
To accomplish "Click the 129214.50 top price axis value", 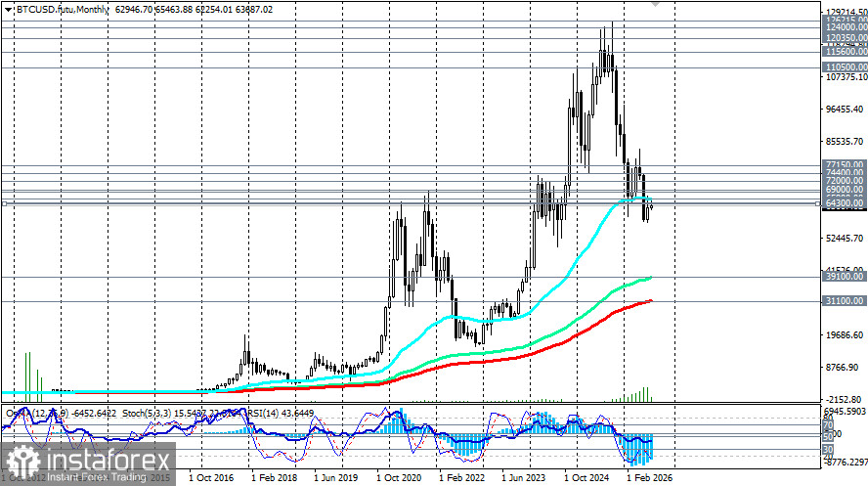I will pyautogui.click(x=846, y=12).
